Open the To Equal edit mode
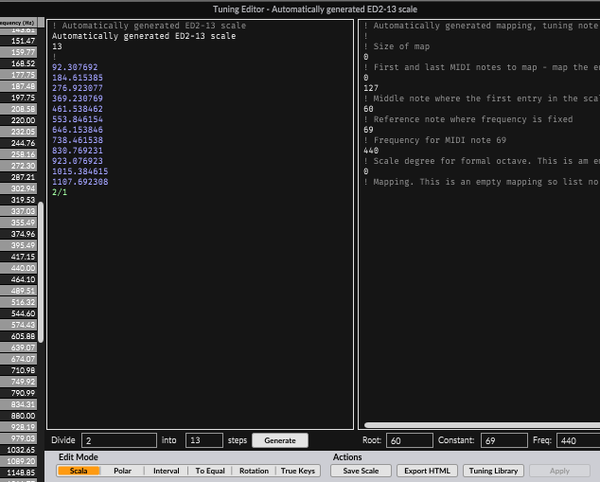 tap(210, 471)
